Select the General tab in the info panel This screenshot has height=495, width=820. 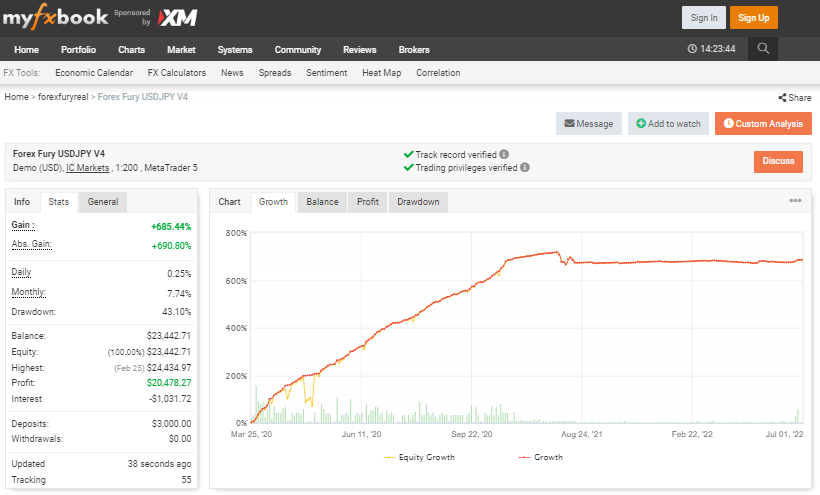(x=103, y=202)
